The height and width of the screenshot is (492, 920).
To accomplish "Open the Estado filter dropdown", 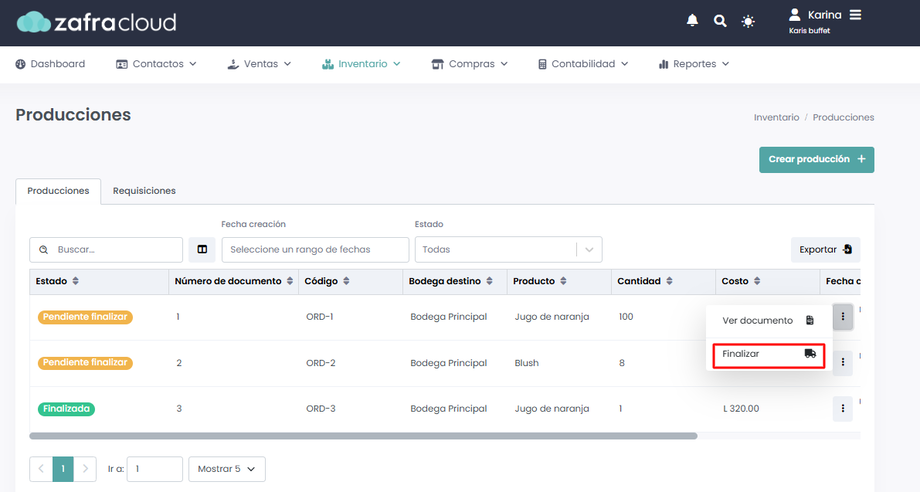I will pyautogui.click(x=508, y=249).
